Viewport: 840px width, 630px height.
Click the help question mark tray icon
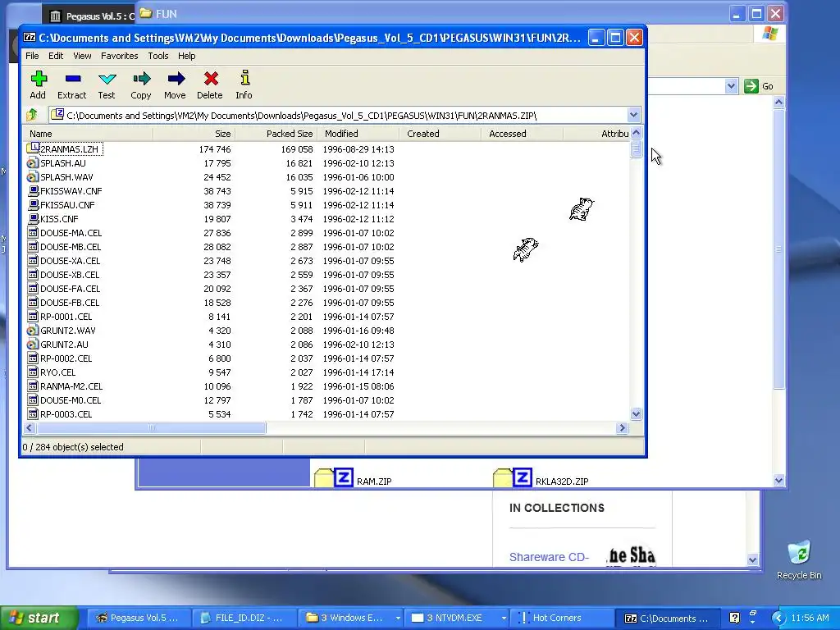pyautogui.click(x=734, y=618)
